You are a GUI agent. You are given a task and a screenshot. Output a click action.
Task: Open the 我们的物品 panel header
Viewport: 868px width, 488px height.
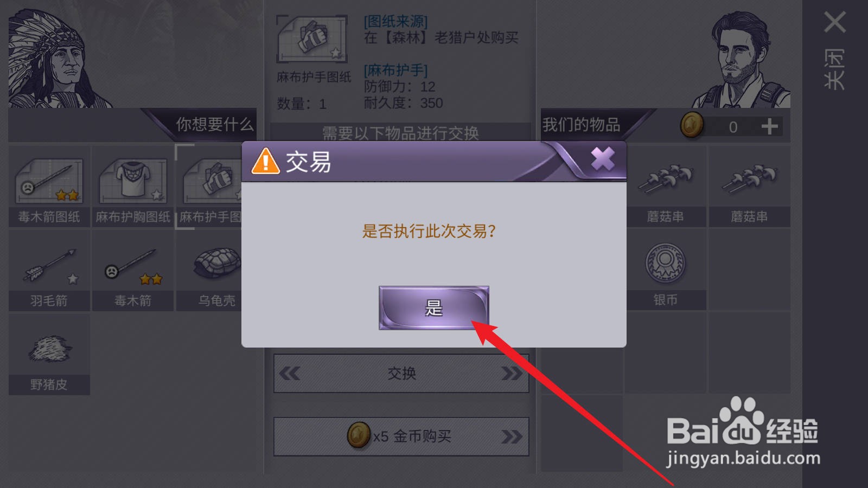coord(582,125)
